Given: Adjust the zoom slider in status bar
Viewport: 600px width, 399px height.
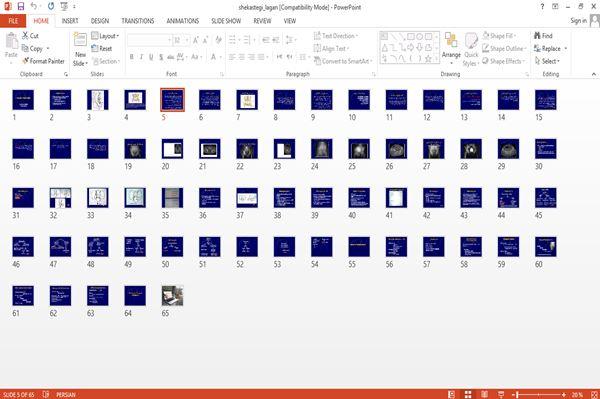Looking at the screenshot, I should coord(539,394).
